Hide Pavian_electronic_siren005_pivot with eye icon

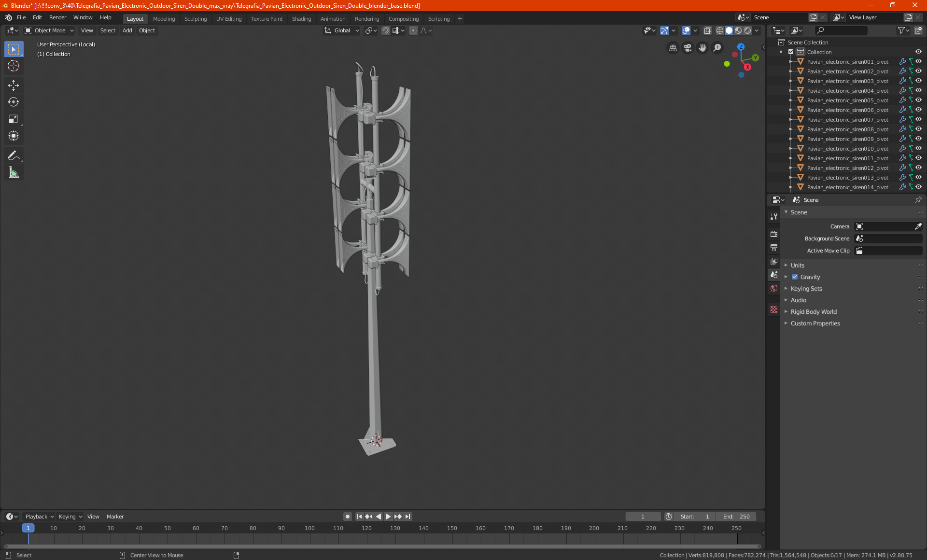tap(918, 100)
